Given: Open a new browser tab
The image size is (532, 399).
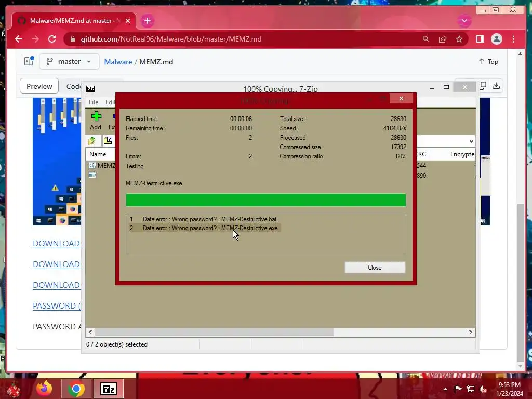Looking at the screenshot, I should pos(147,21).
